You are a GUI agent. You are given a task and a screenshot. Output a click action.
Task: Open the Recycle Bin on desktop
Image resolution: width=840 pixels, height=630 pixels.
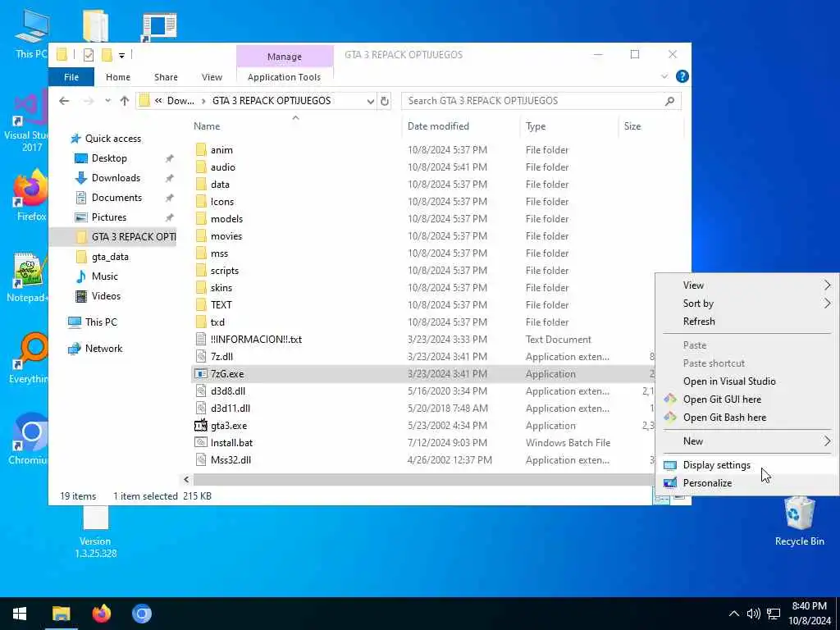(799, 521)
